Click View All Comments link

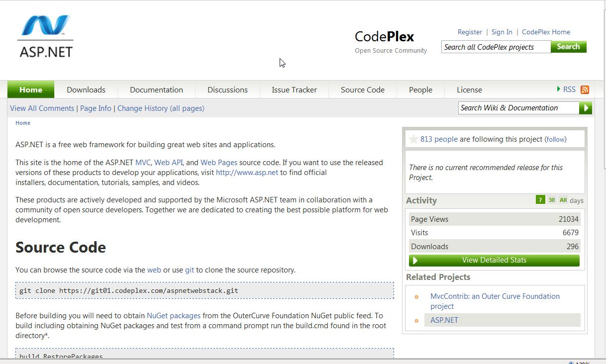(42, 108)
